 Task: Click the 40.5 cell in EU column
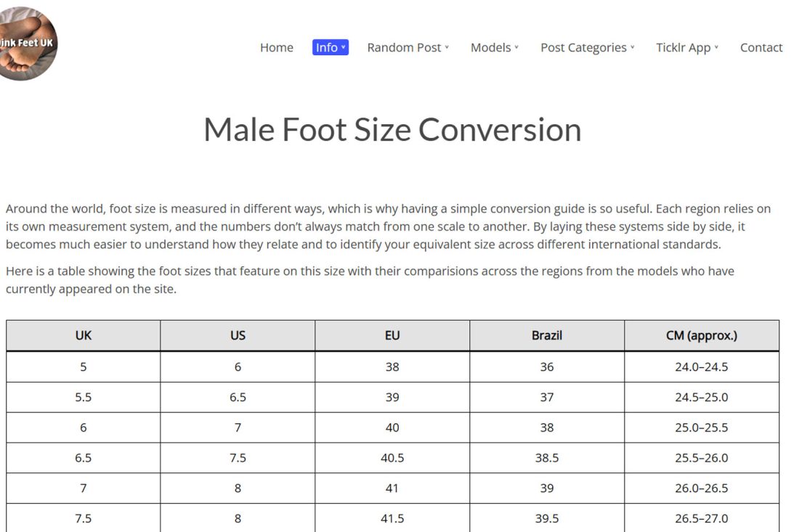[392, 458]
